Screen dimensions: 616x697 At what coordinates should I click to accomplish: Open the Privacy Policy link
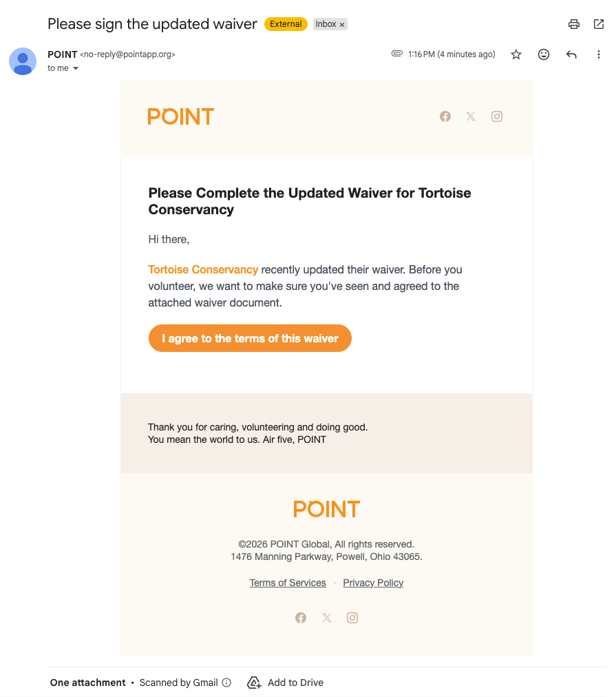373,583
